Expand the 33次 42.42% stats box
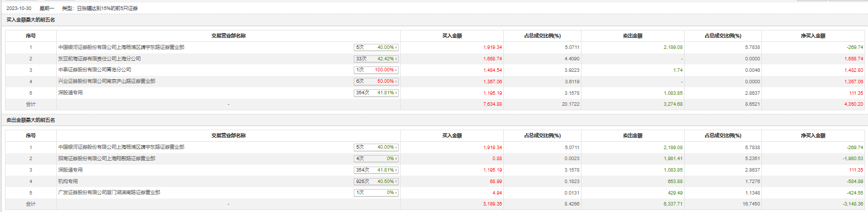The width and height of the screenshot is (868, 212). [x=376, y=59]
